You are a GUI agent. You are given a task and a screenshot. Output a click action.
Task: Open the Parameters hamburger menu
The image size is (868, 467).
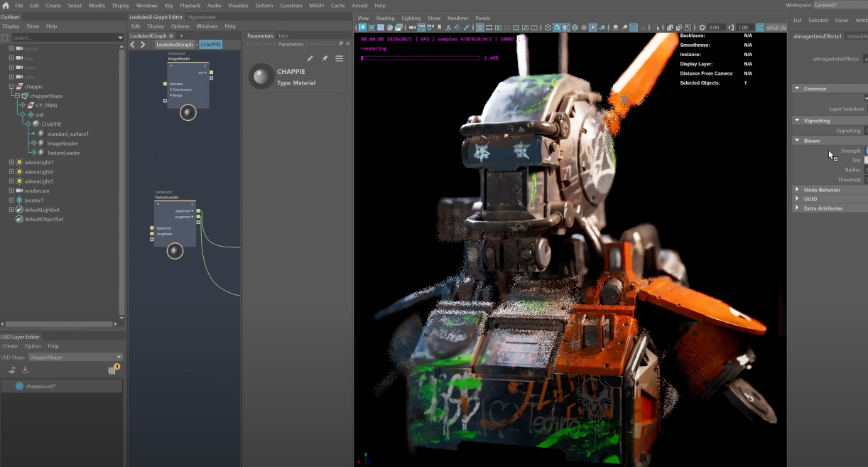click(340, 58)
